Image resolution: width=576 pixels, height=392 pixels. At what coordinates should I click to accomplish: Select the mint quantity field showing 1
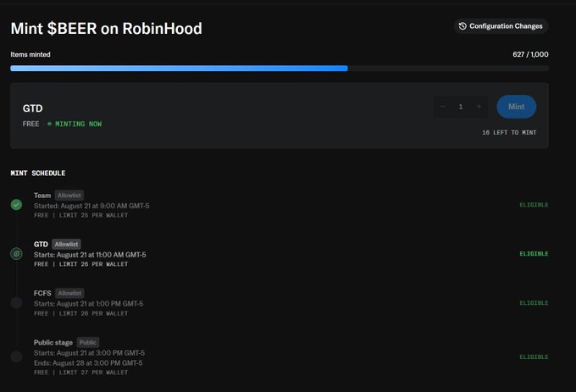[x=461, y=107]
